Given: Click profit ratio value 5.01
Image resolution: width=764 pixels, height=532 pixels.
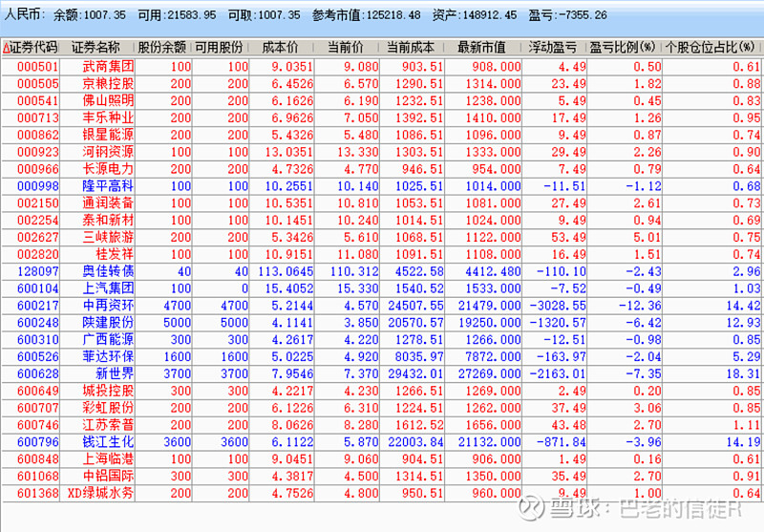Looking at the screenshot, I should point(647,237).
